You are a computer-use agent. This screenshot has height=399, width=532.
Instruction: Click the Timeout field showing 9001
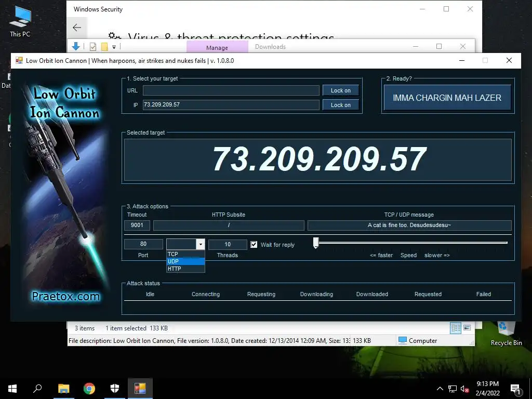coord(137,225)
